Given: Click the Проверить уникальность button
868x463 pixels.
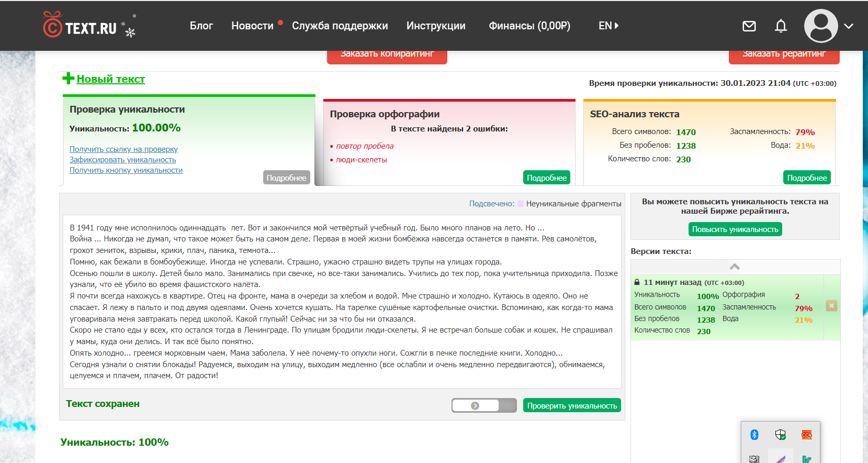Looking at the screenshot, I should coord(572,406).
